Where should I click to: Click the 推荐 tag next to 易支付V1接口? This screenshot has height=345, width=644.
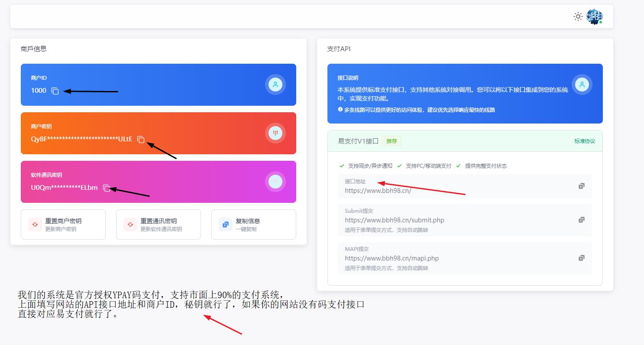pyautogui.click(x=392, y=141)
